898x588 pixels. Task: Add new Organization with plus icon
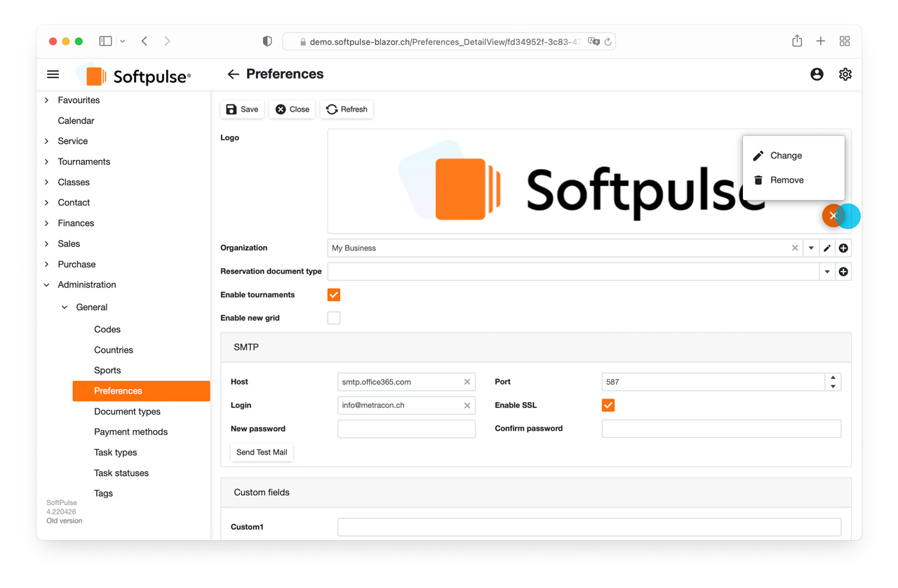tap(843, 248)
